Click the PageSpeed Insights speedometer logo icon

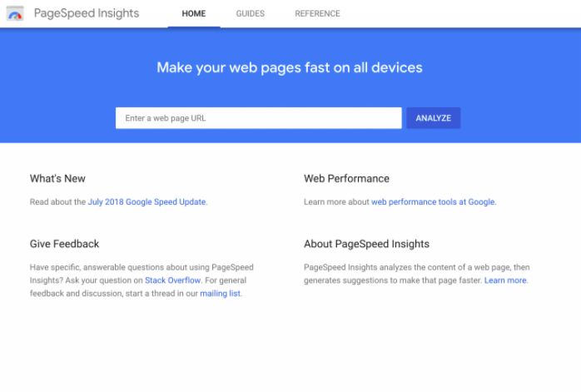[15, 13]
